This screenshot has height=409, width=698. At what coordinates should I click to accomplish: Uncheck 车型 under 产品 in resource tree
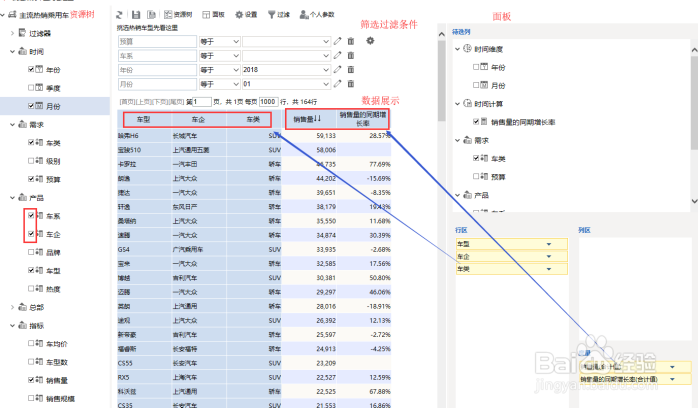[x=31, y=270]
